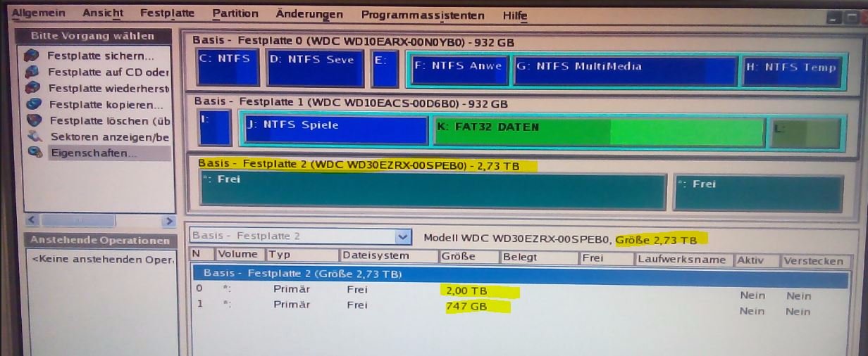Viewport: 868px width, 356px height.
Task: Click the Anstehende Operationen panel header
Action: click(x=100, y=241)
